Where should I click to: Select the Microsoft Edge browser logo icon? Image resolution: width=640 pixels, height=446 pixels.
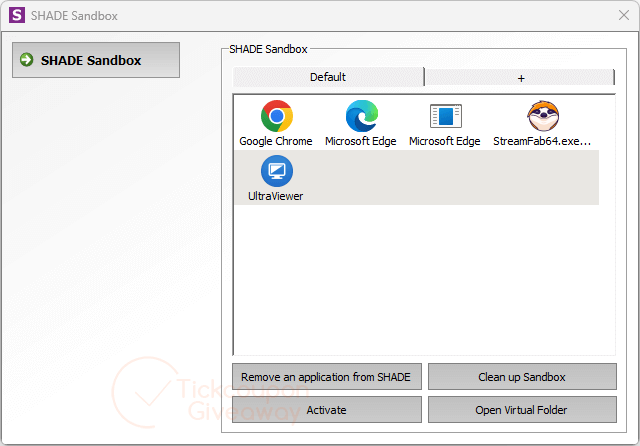[x=362, y=116]
